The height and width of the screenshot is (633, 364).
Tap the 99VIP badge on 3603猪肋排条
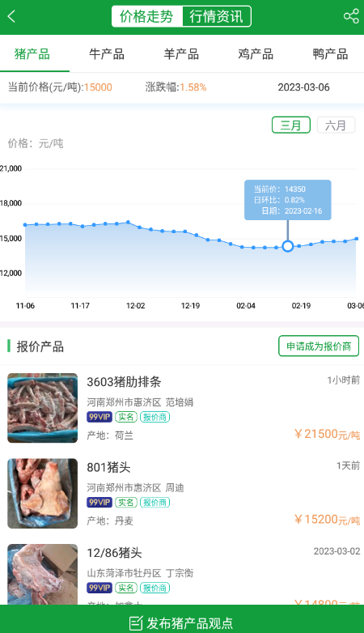99,417
